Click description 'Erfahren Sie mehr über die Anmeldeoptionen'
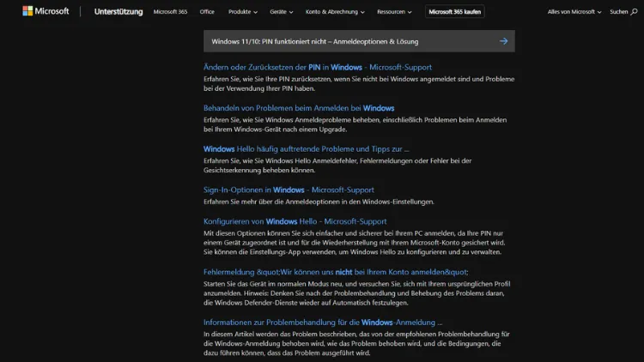644x362 pixels. (x=319, y=202)
